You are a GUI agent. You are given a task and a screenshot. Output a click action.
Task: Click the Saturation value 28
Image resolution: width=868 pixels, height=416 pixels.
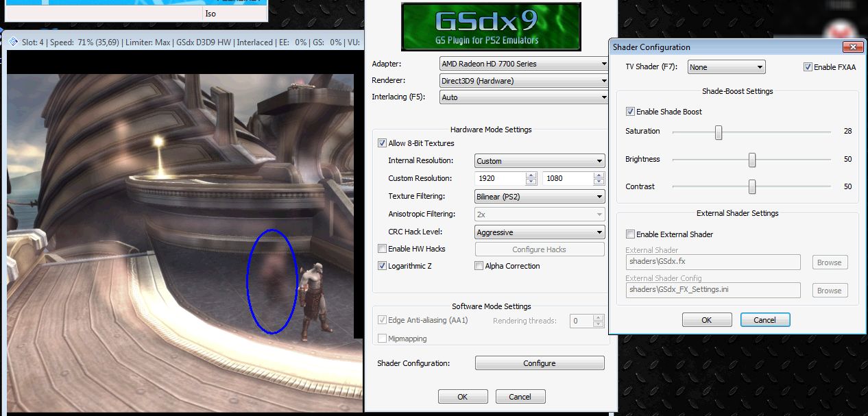click(x=848, y=131)
